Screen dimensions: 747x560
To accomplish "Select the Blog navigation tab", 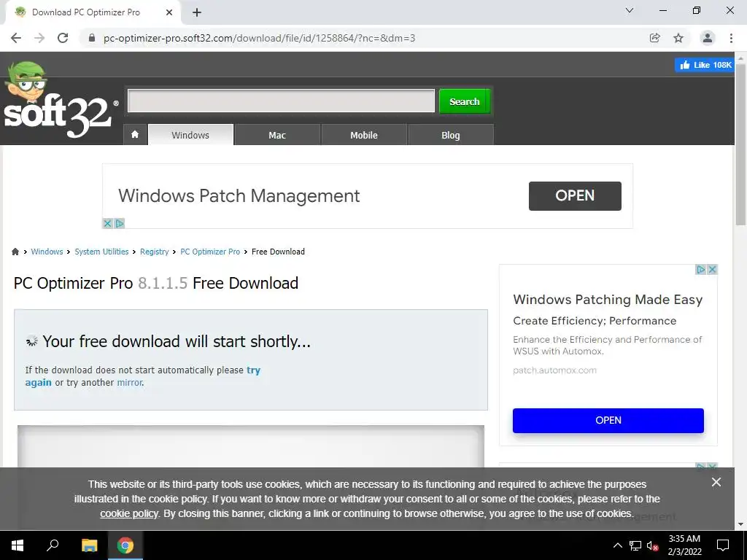I will pos(451,135).
